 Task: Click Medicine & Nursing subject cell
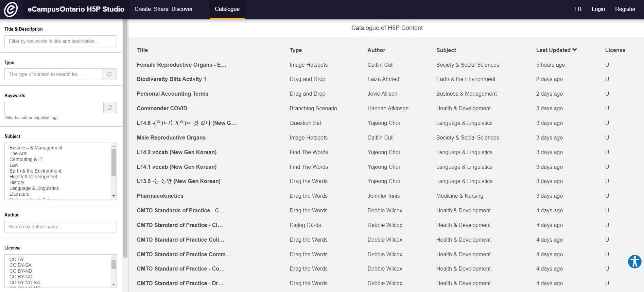pyautogui.click(x=459, y=196)
